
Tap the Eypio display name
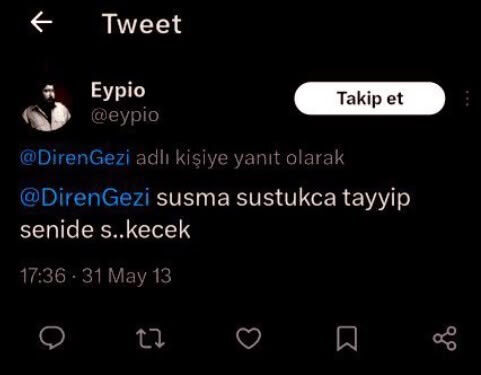tap(118, 90)
